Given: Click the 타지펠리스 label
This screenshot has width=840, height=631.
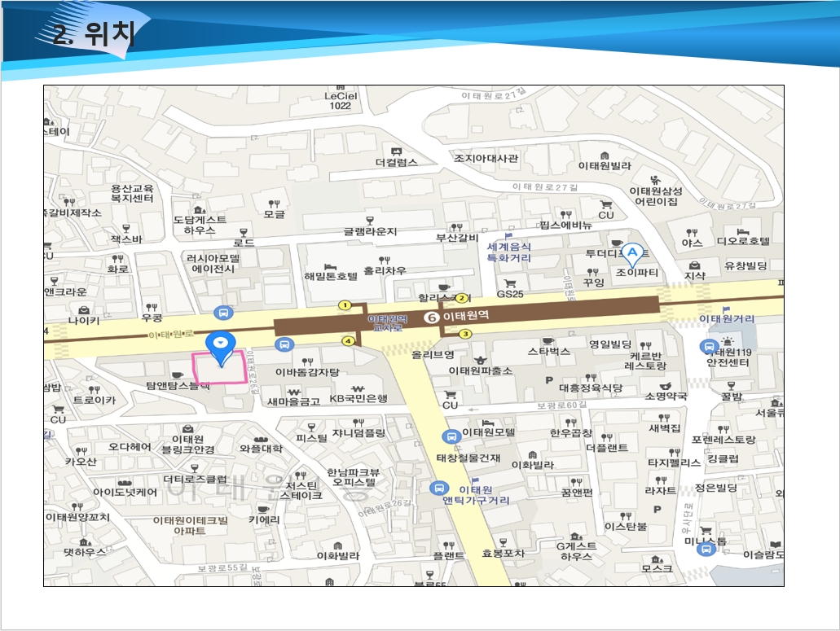Looking at the screenshot, I should tap(674, 463).
